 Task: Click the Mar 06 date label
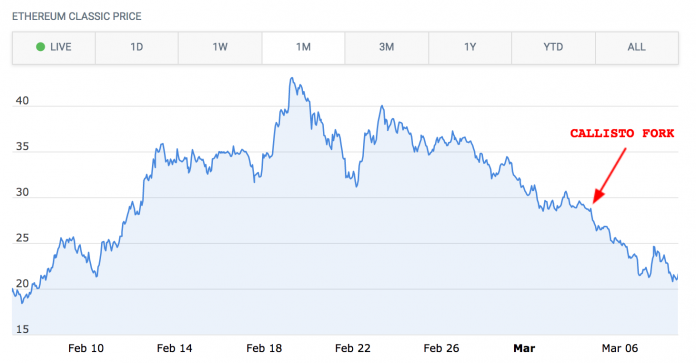pos(620,348)
